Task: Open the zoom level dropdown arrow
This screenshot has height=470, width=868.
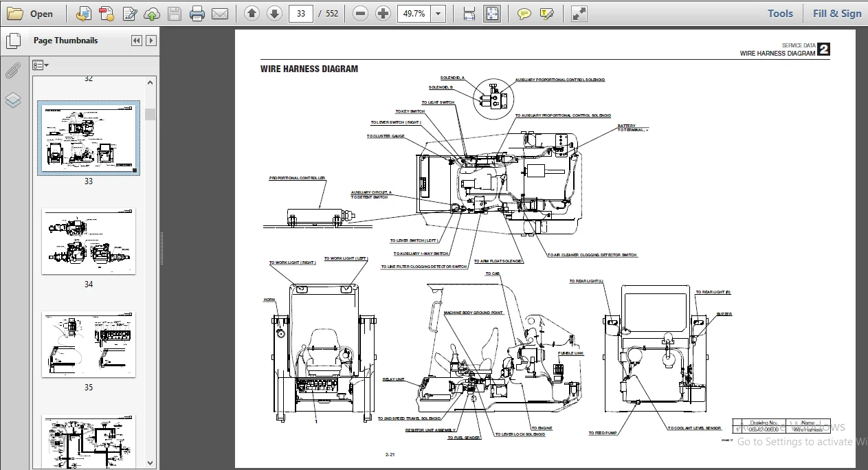Action: (x=438, y=13)
